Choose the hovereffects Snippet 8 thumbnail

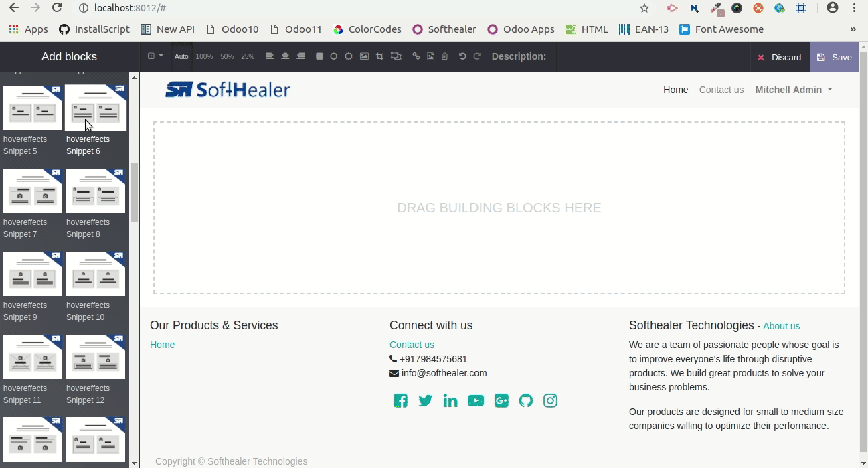coord(96,190)
